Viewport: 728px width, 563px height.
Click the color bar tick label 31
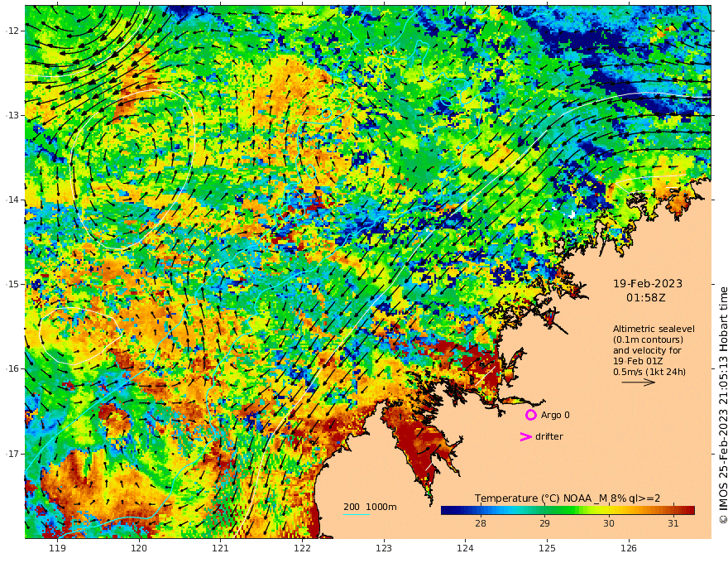point(673,523)
